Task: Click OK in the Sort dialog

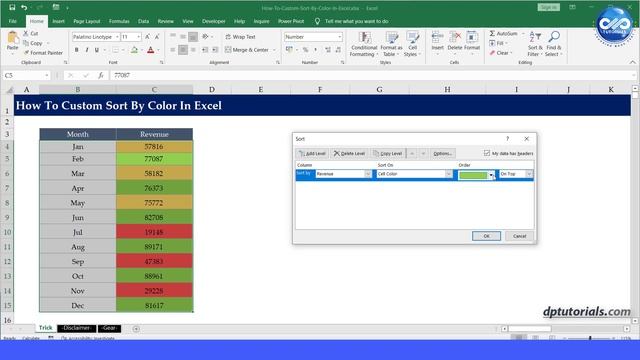Action: tap(486, 236)
